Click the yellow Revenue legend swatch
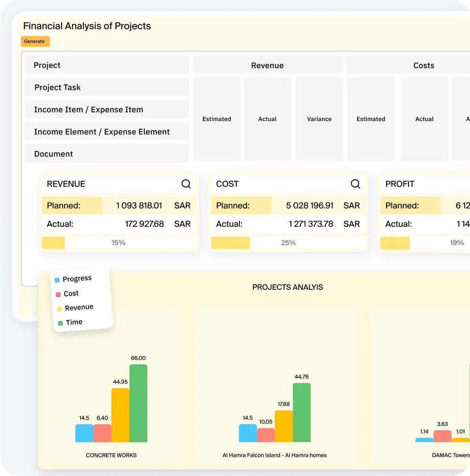Screen dimensions: 470x476 tap(59, 309)
